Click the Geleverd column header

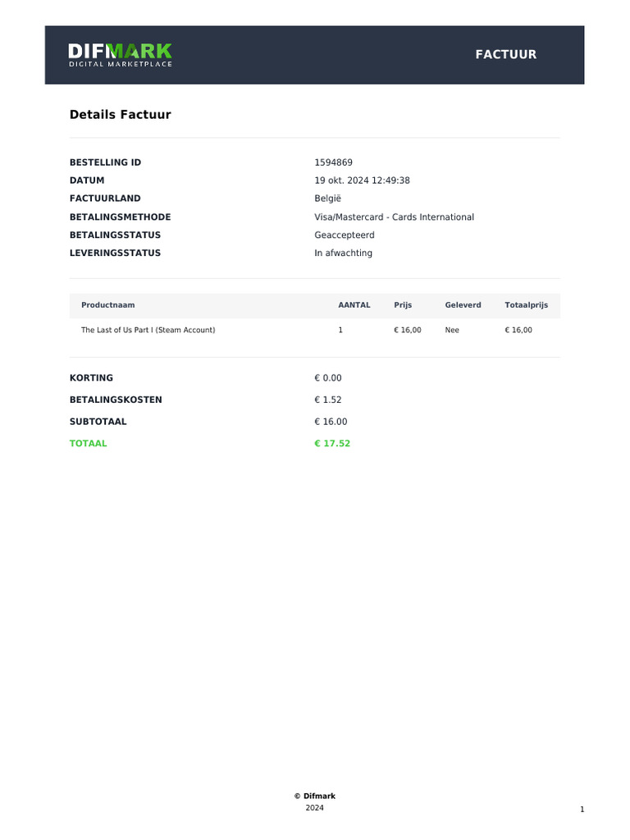point(463,305)
